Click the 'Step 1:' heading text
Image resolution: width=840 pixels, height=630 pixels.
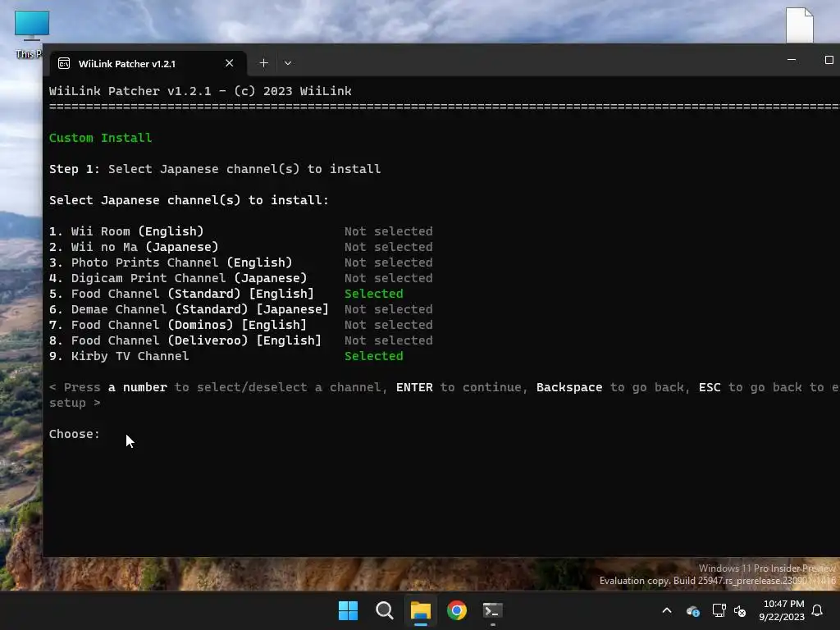75,169
